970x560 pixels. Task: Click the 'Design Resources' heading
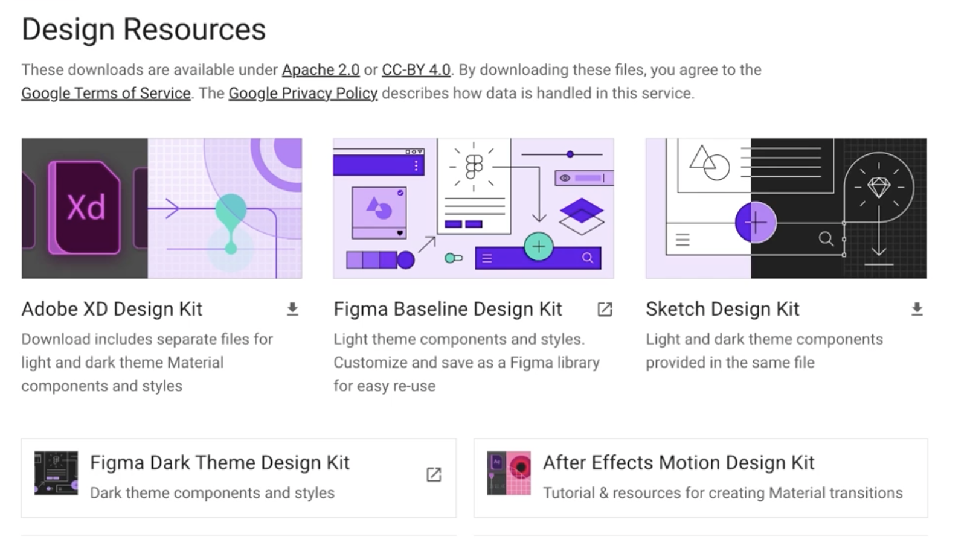click(144, 30)
